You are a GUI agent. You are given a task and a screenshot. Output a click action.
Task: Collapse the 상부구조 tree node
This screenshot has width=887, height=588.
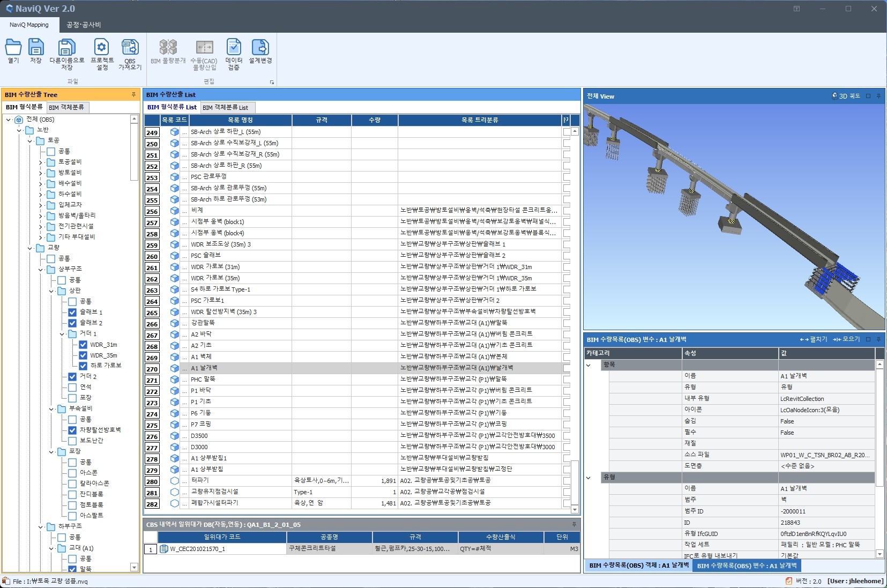point(40,269)
